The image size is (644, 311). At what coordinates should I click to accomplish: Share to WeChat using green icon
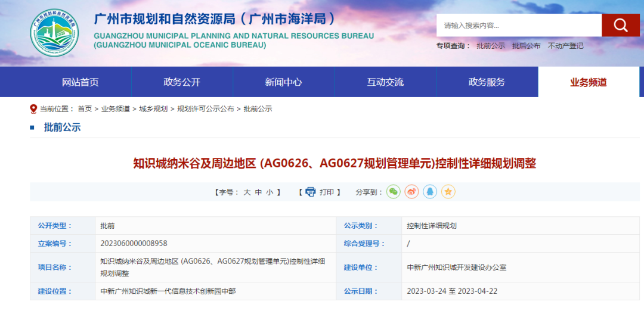[x=394, y=192]
